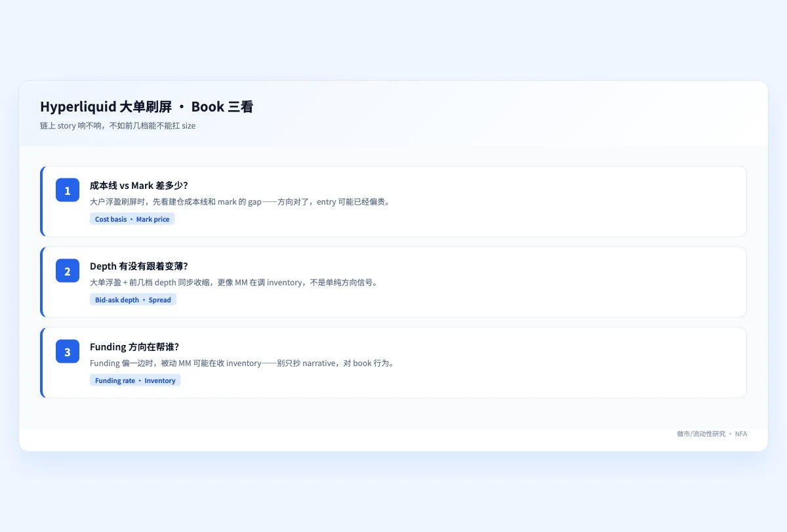Click the 'Cost basis · Mark price' tag
Image resolution: width=787 pixels, height=532 pixels.
point(132,219)
